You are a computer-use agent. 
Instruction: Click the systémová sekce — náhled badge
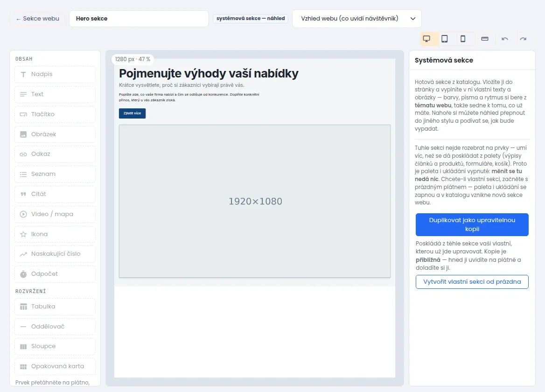(251, 18)
